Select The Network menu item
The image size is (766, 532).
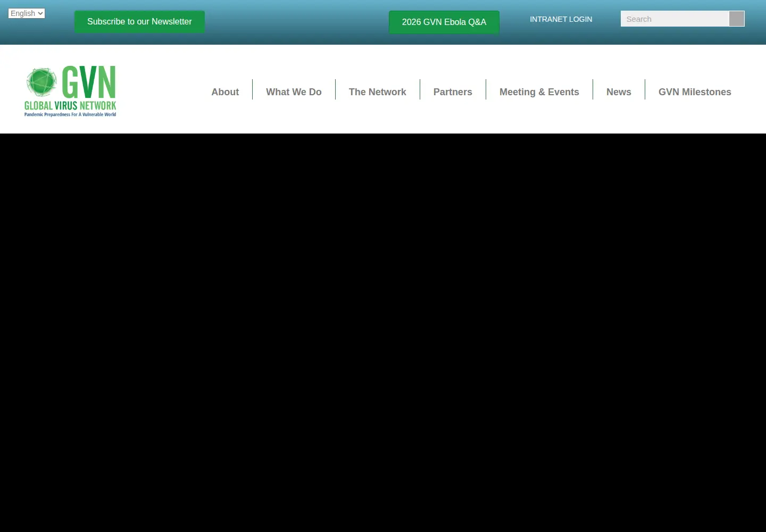click(377, 92)
